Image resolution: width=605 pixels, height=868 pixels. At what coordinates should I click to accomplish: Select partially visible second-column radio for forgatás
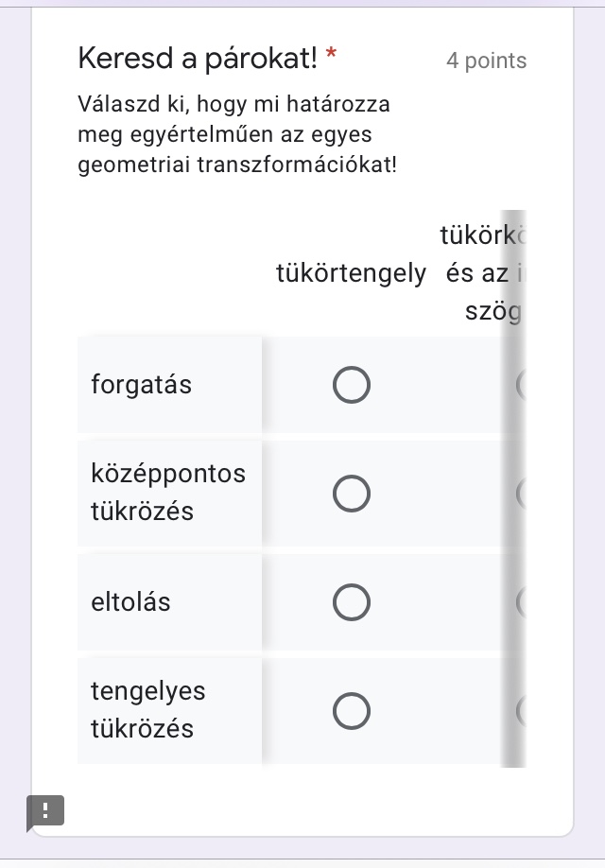[x=521, y=385]
